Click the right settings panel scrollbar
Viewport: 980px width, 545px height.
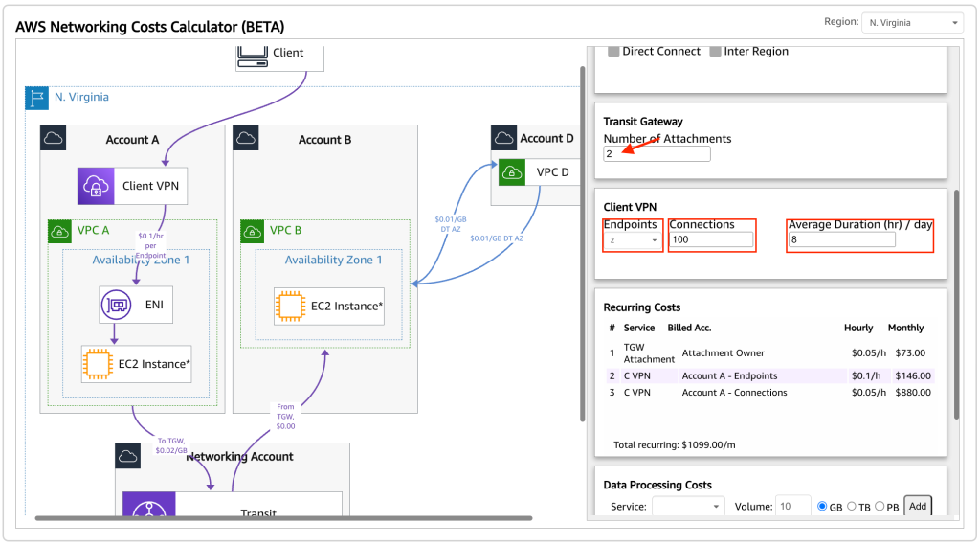[x=956, y=305]
